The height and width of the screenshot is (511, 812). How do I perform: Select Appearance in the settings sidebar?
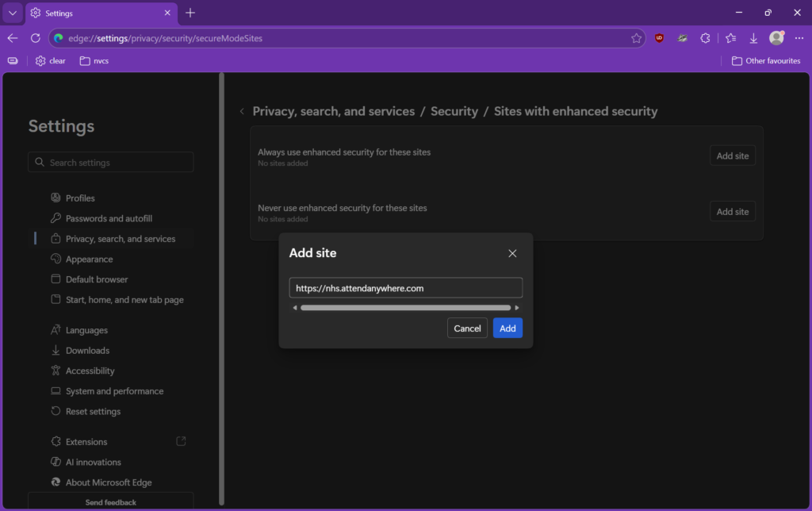[x=87, y=259]
